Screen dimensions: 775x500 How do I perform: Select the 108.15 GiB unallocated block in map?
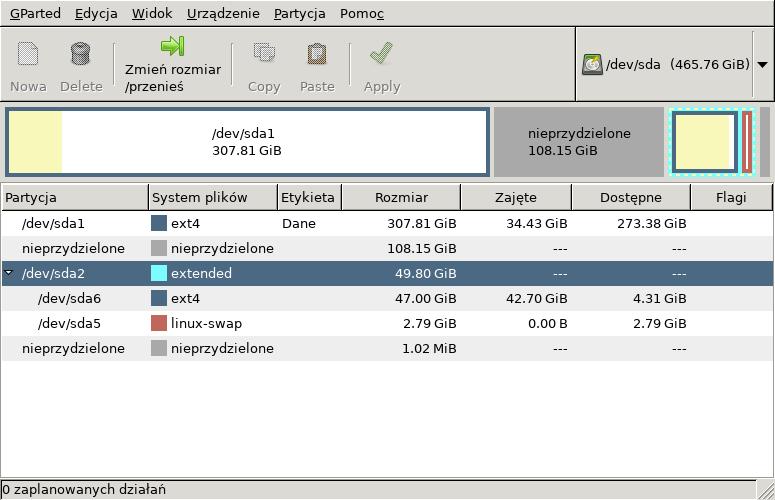point(579,142)
